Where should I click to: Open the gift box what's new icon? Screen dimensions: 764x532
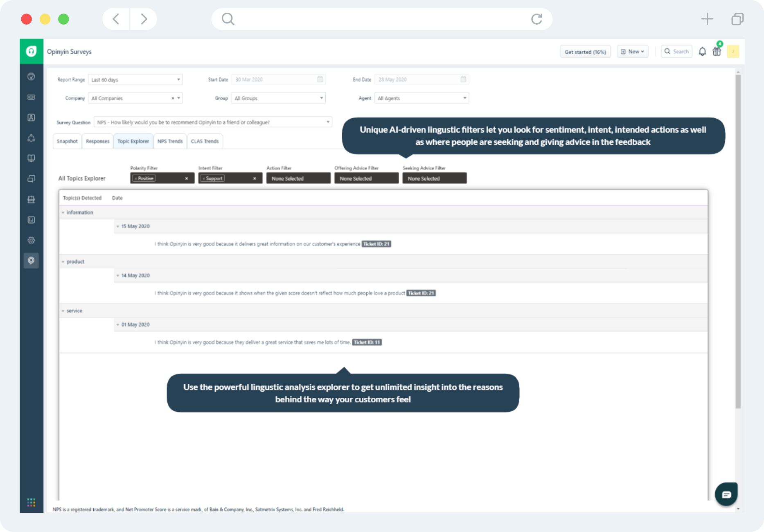(717, 52)
